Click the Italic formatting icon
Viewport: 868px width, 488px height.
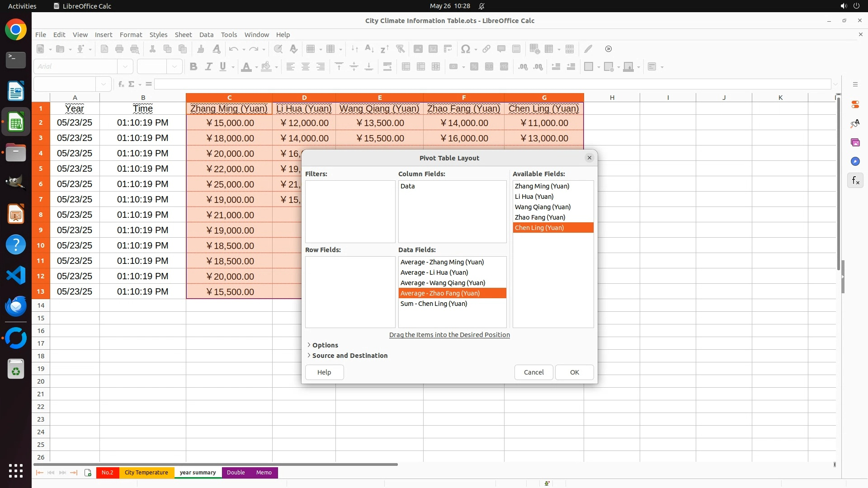(208, 67)
